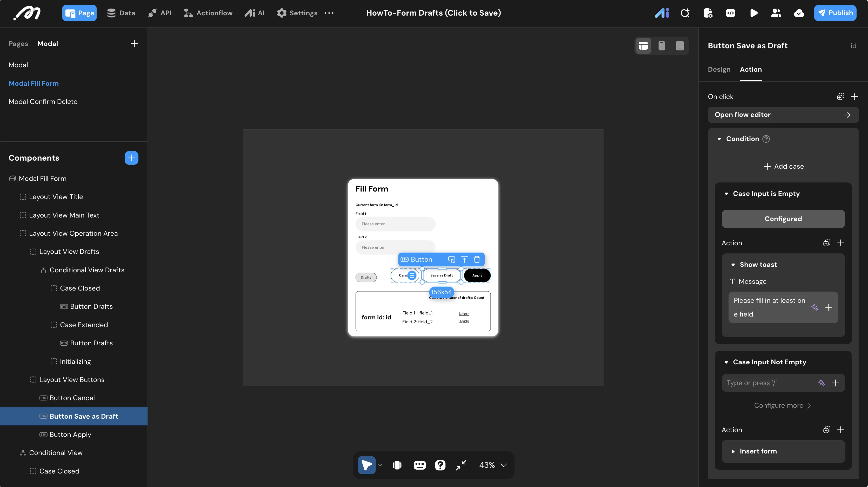The width and height of the screenshot is (868, 487).
Task: Open Settings in top bar
Action: 297,13
